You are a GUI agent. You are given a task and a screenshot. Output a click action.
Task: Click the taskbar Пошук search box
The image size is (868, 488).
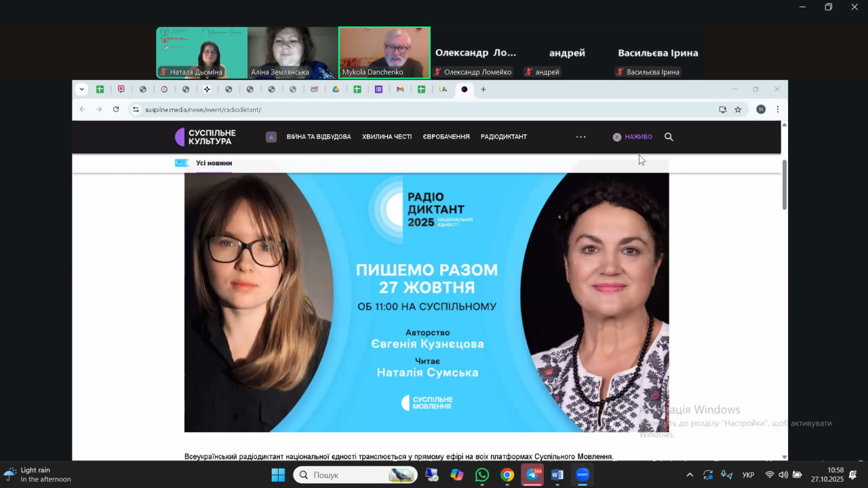coord(355,475)
